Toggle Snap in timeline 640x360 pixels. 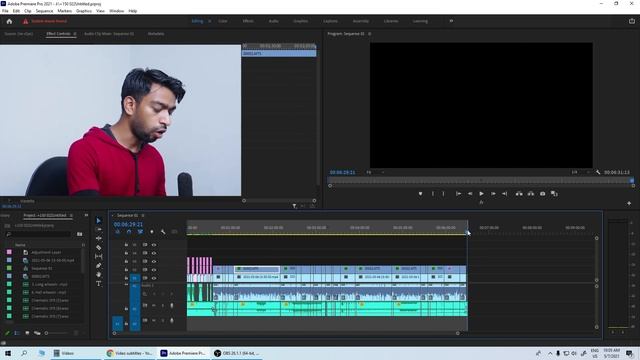pyautogui.click(x=129, y=232)
